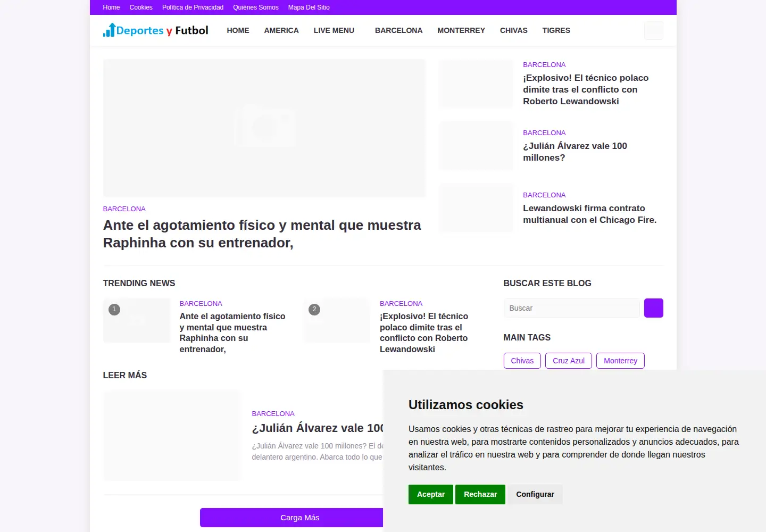The image size is (766, 532).
Task: Open the Leer Más article thumbnail
Action: pos(172,436)
